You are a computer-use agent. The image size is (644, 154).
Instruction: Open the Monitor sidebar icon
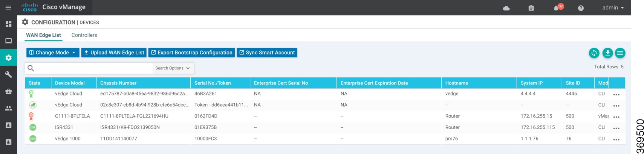(x=8, y=41)
